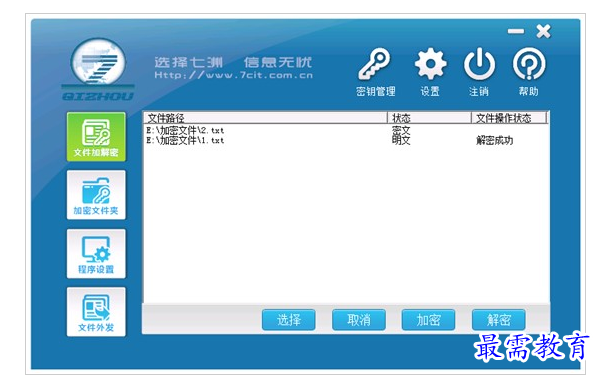598x378 pixels.
Task: Sort by the 文件操作状态 column header
Action: (x=509, y=118)
